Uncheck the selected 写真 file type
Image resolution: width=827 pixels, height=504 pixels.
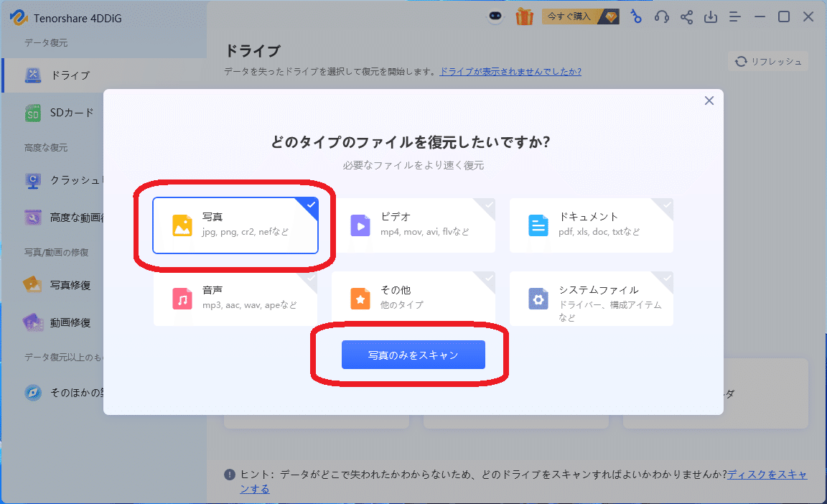[309, 205]
